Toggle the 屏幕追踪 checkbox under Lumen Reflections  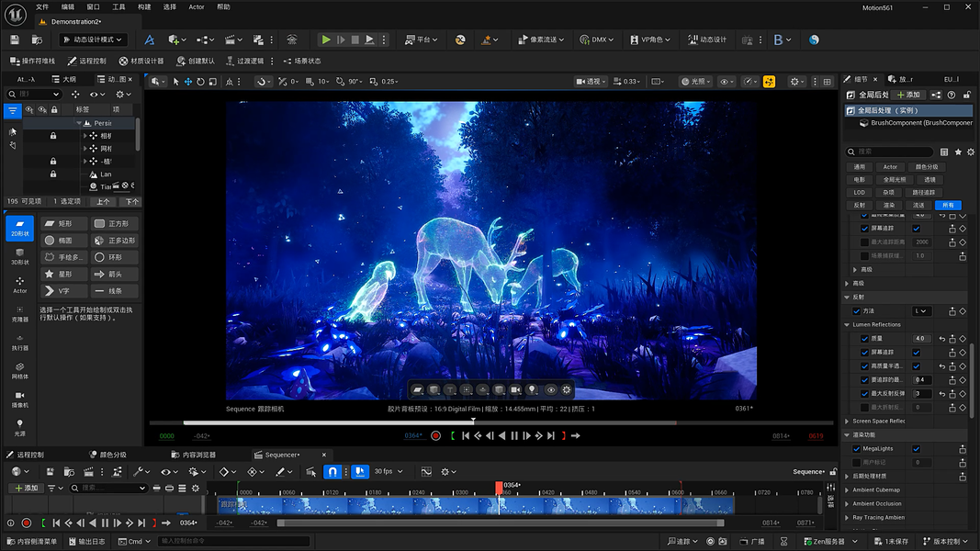(x=916, y=353)
